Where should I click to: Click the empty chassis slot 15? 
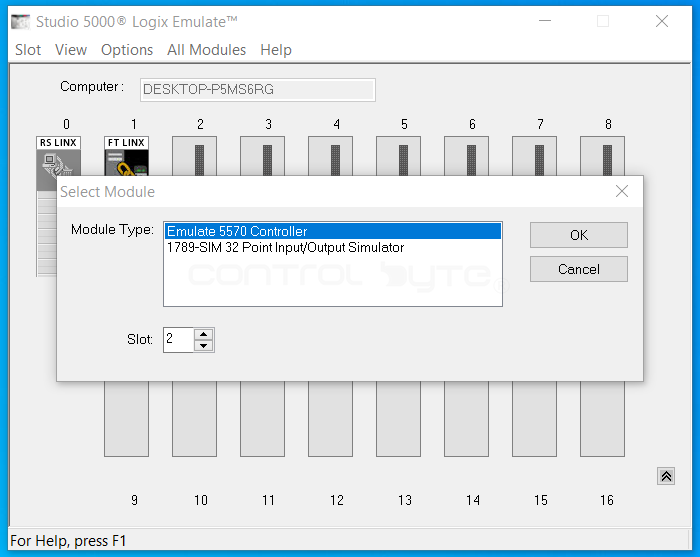(534, 419)
